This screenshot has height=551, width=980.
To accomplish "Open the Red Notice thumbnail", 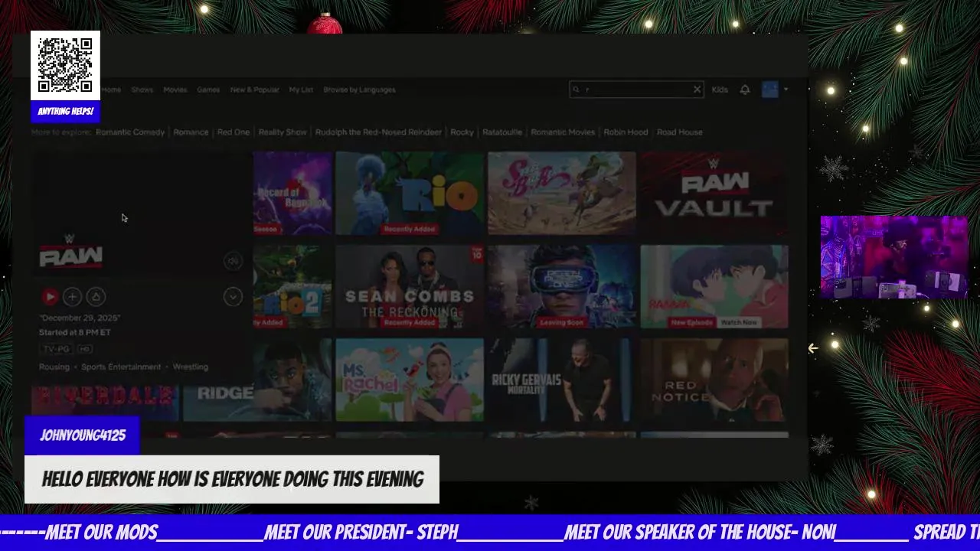I will (714, 380).
